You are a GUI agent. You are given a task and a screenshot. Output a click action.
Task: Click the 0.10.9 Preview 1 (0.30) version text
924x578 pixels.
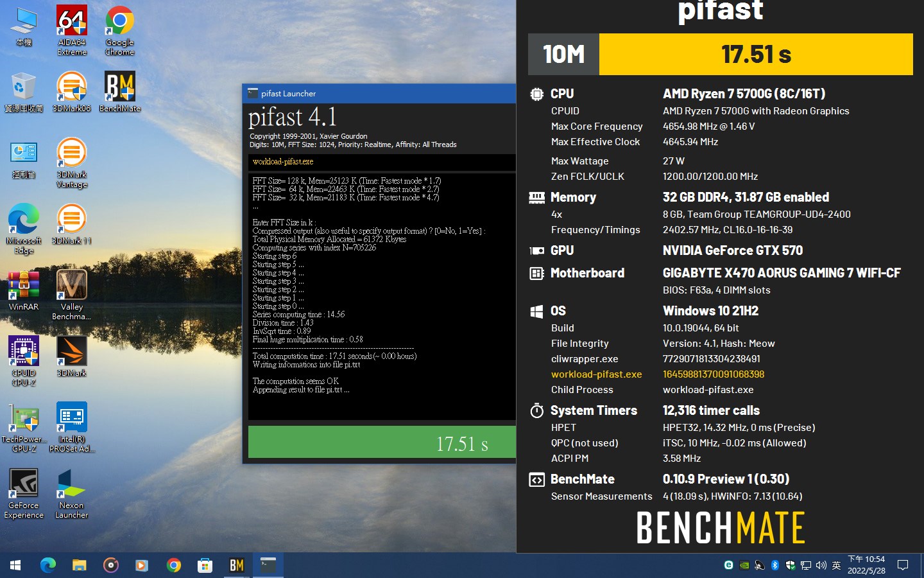726,479
